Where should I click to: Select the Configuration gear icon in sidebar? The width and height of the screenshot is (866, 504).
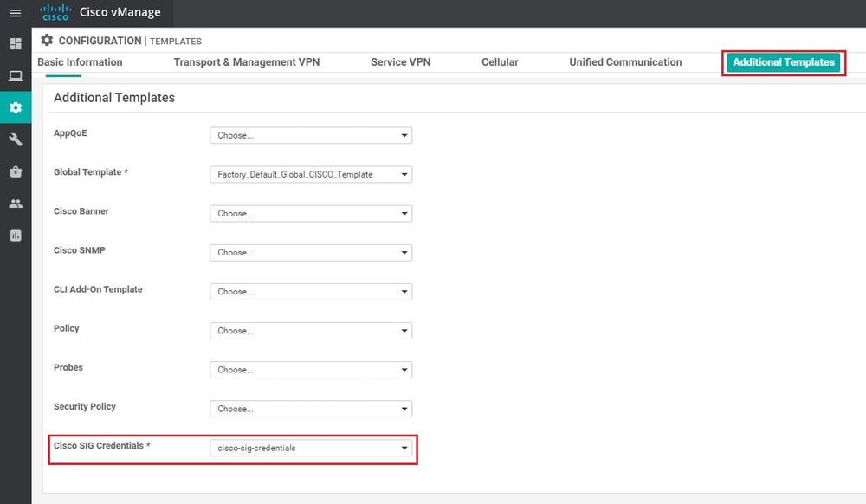(x=15, y=108)
